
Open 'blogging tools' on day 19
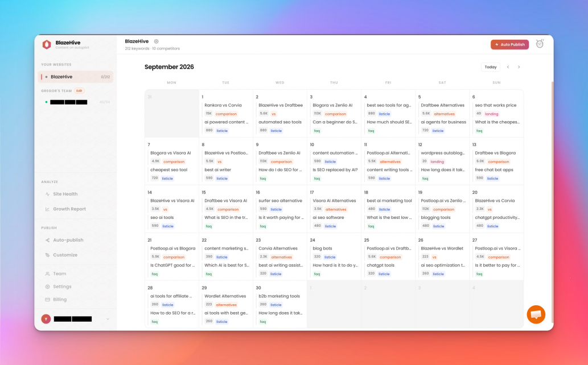(436, 217)
